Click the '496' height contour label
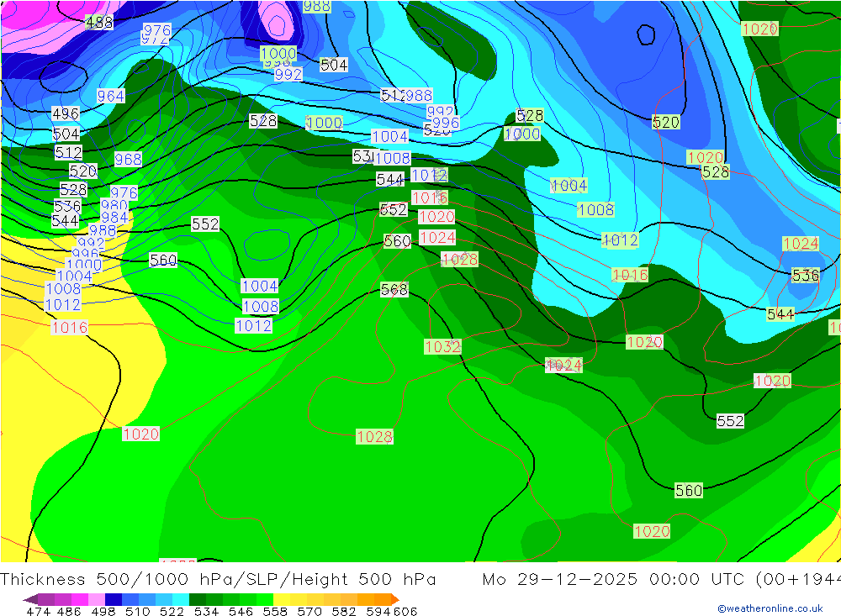This screenshot has height=616, width=841. coord(66,113)
